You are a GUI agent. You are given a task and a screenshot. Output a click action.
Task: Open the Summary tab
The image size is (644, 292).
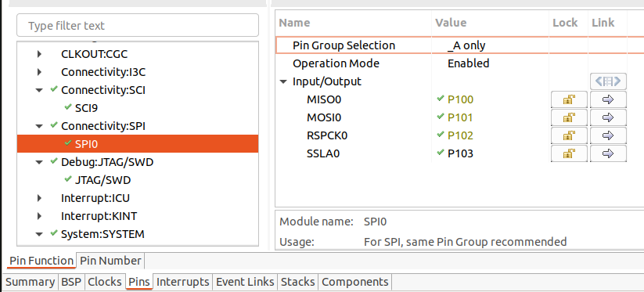coord(30,282)
